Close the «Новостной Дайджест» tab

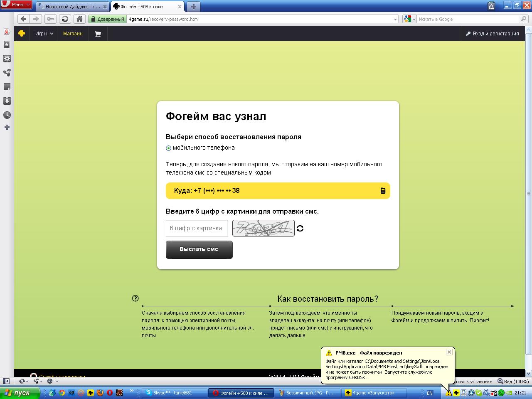[105, 7]
